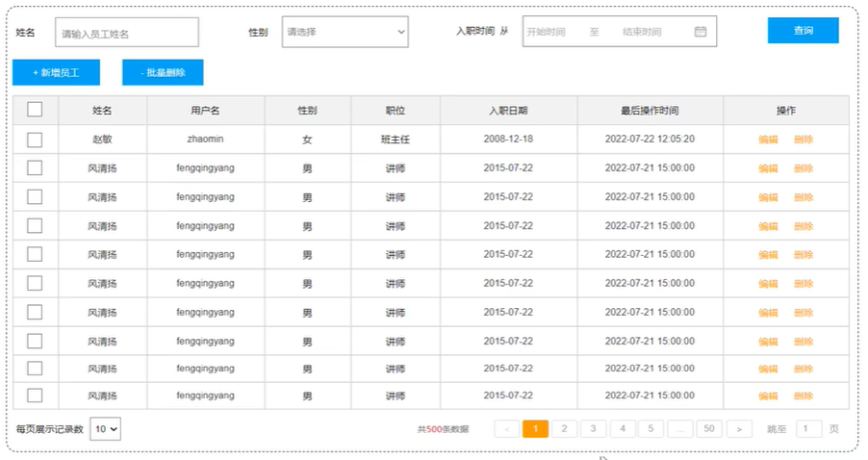Tick the checkbox in the first 风清扬 row

pos(35,167)
